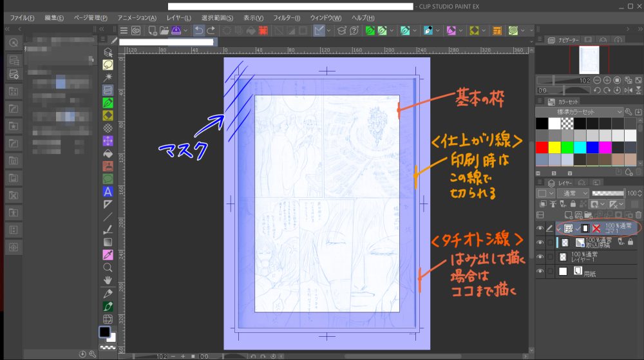Toggle the checkbox beside レイヤー 1 layer
644x360 pixels.
[x=550, y=257]
